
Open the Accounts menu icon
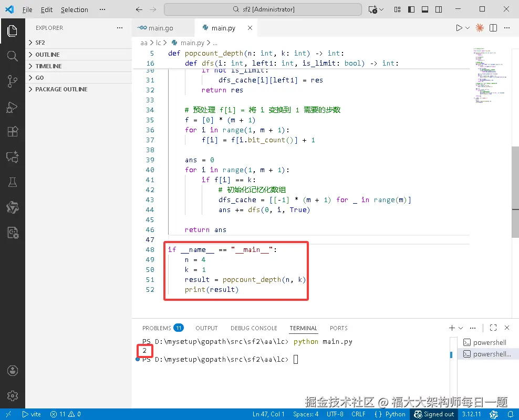(12, 371)
